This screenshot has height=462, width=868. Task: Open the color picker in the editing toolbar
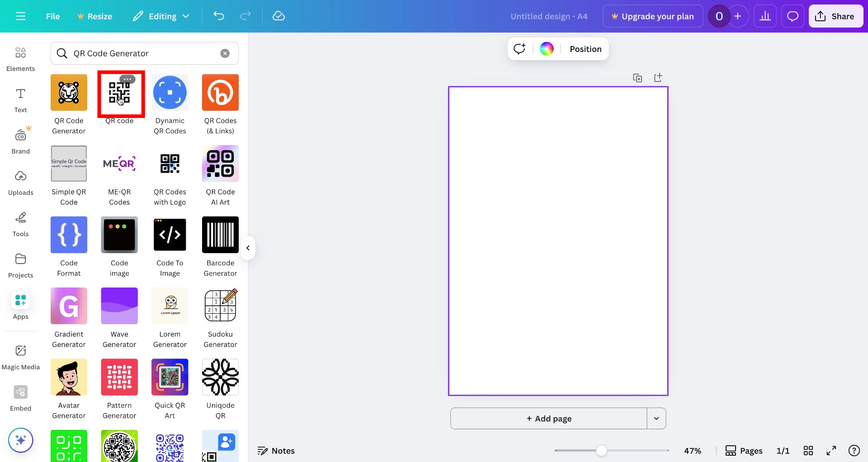click(547, 48)
